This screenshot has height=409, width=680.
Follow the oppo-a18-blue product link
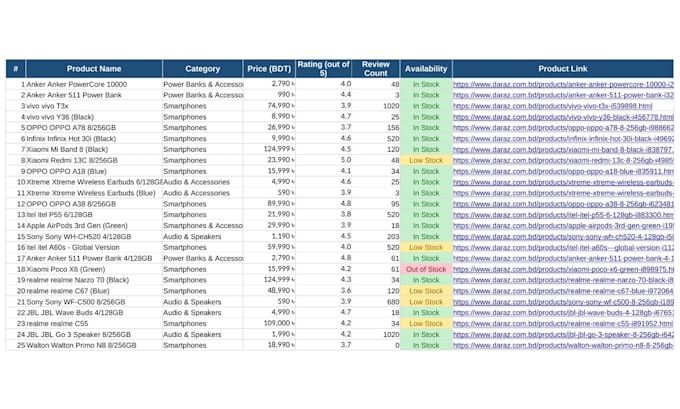563,171
